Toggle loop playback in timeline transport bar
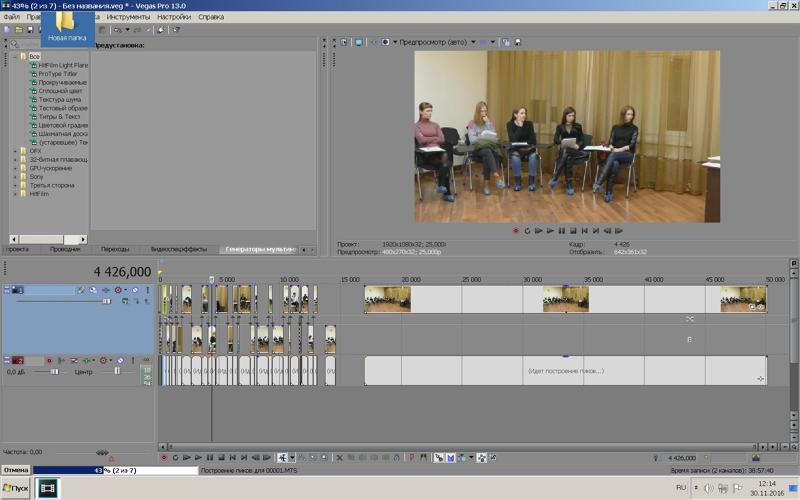Viewport: 800px width, 500px height. [175, 458]
